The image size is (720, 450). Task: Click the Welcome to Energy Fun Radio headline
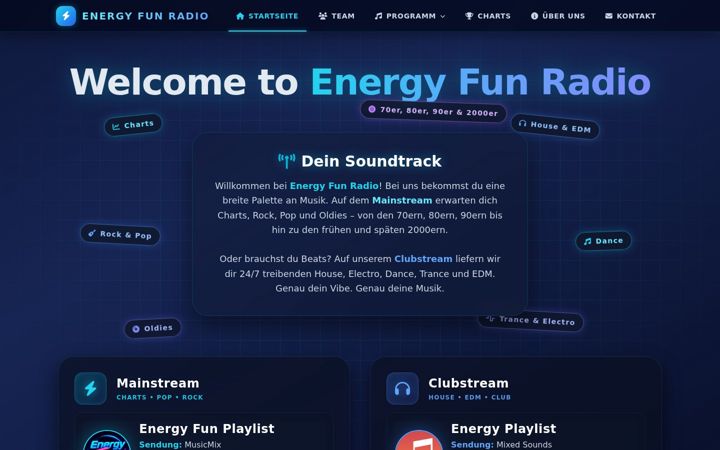[360, 82]
